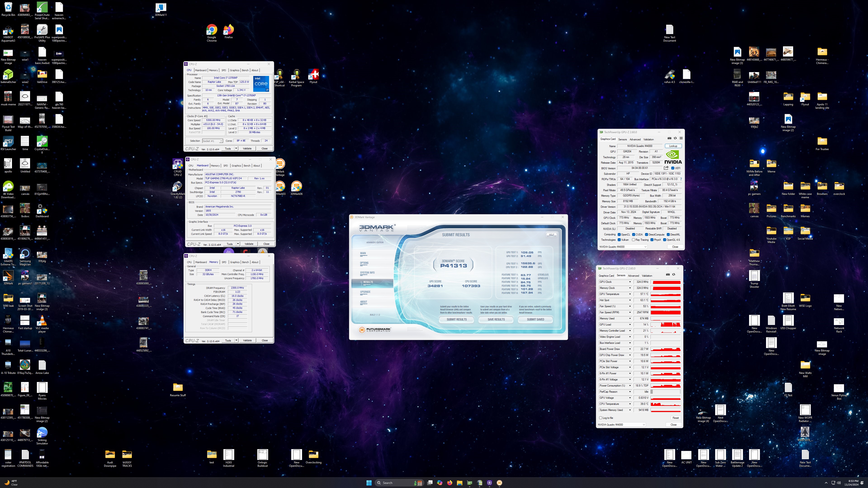The width and height of the screenshot is (868, 488).
Task: Open the Socket #1 selection dropdown in CPU-Z
Action: pyautogui.click(x=212, y=141)
